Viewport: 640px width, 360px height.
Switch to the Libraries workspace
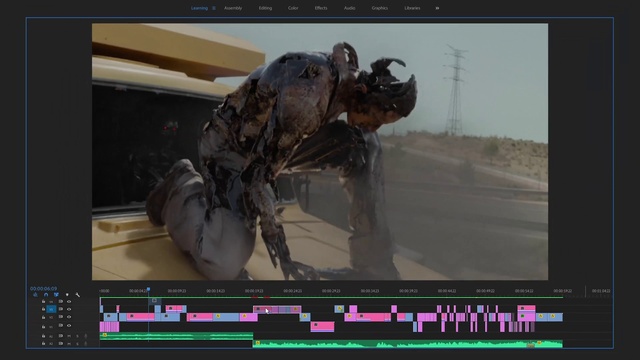coord(412,8)
